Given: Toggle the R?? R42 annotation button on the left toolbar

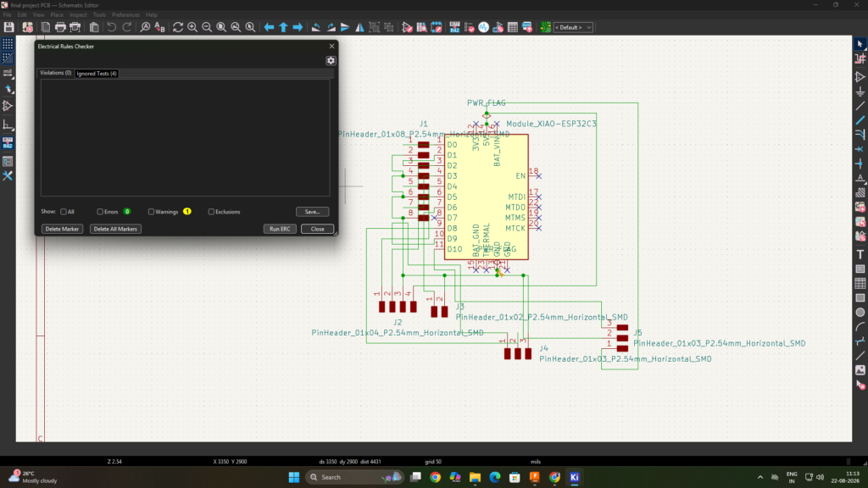Looking at the screenshot, I should coord(8,142).
